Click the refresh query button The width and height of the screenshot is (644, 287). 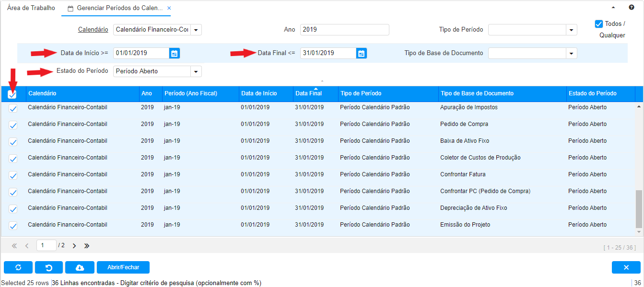tap(18, 267)
